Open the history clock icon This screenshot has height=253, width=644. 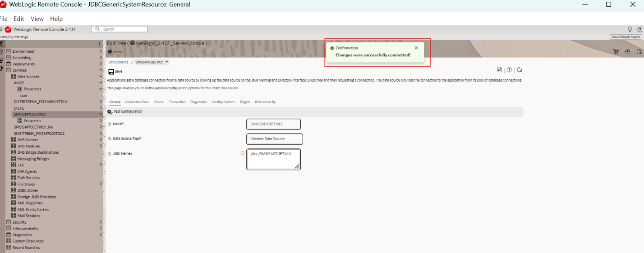(x=627, y=52)
